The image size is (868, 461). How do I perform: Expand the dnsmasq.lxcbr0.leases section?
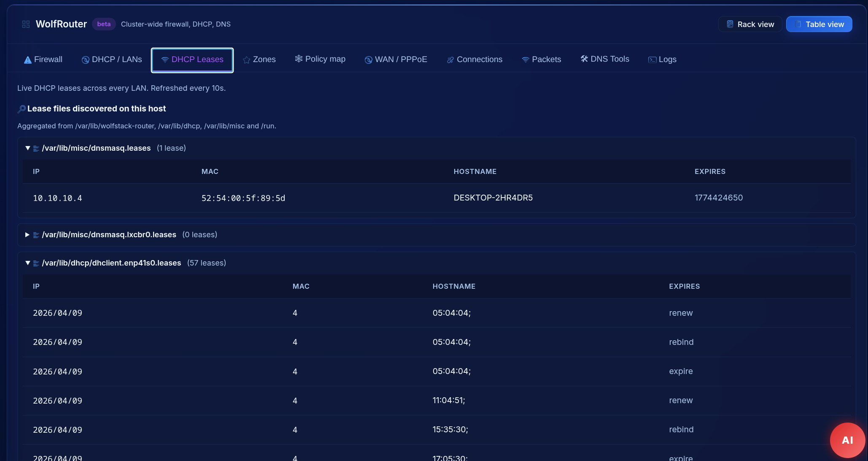pos(27,235)
